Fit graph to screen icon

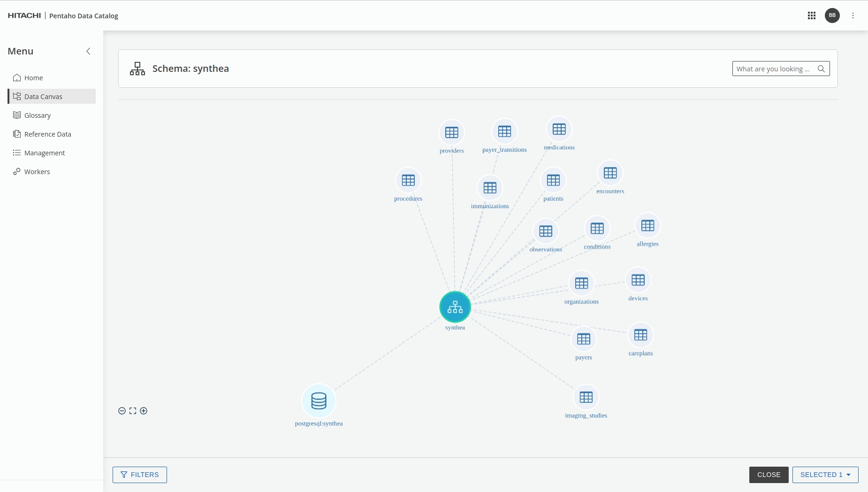click(133, 411)
